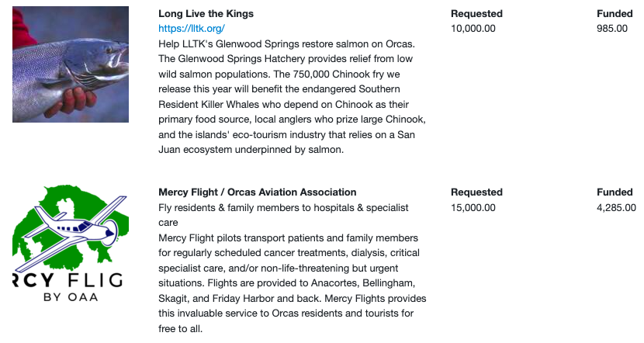Click Funded label for Long Live the Kings

(x=615, y=13)
